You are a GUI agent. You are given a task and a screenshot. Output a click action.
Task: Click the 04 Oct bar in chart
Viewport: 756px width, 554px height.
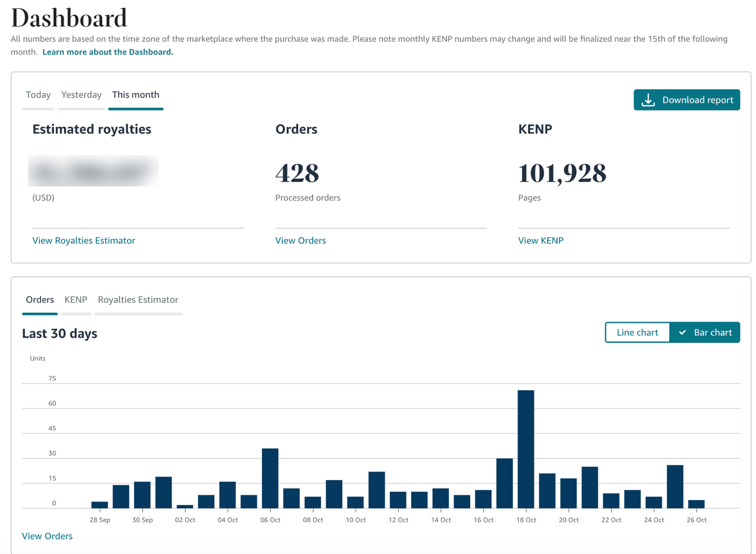click(x=228, y=495)
